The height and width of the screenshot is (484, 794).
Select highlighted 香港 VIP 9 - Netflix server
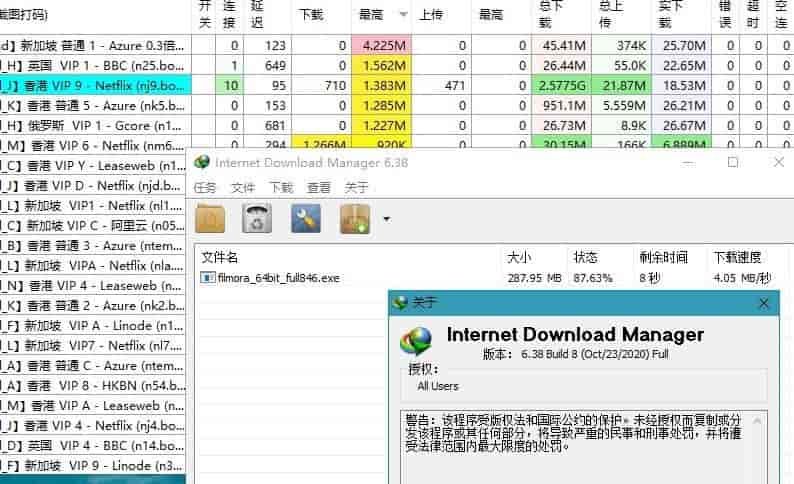(x=95, y=86)
